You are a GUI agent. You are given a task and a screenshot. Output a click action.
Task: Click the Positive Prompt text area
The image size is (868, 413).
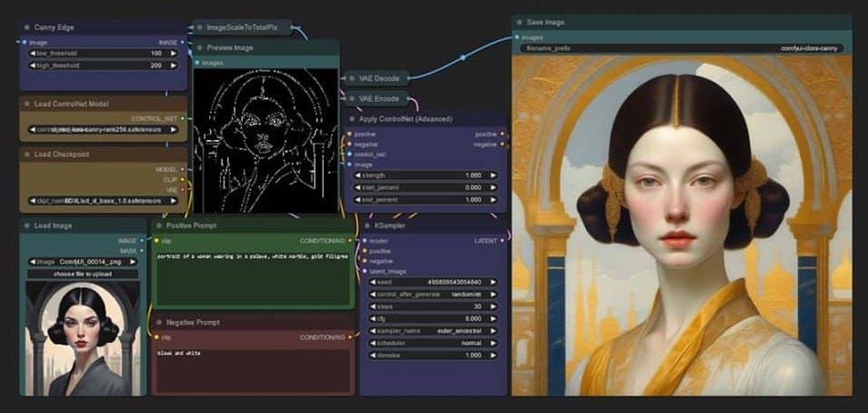(x=253, y=277)
